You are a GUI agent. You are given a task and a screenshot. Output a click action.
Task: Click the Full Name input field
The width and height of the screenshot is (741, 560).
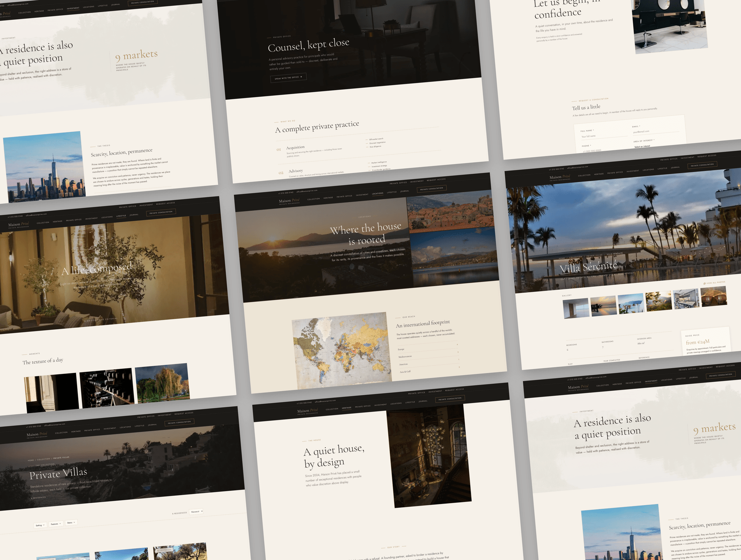pos(604,135)
